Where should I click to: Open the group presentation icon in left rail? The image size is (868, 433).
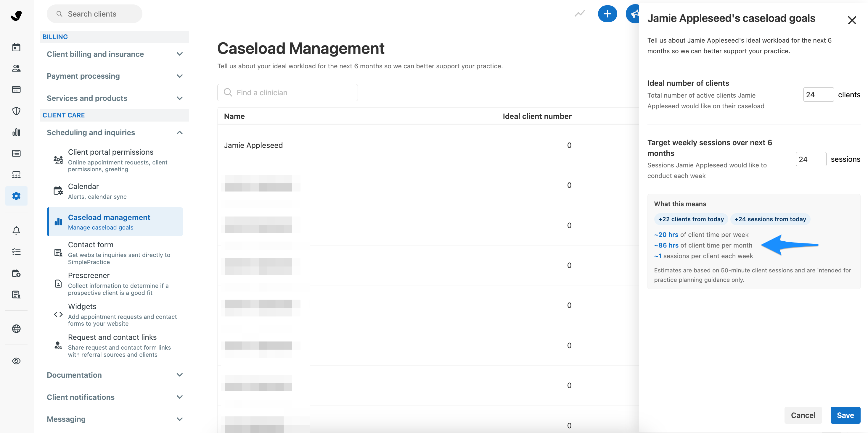pyautogui.click(x=16, y=175)
